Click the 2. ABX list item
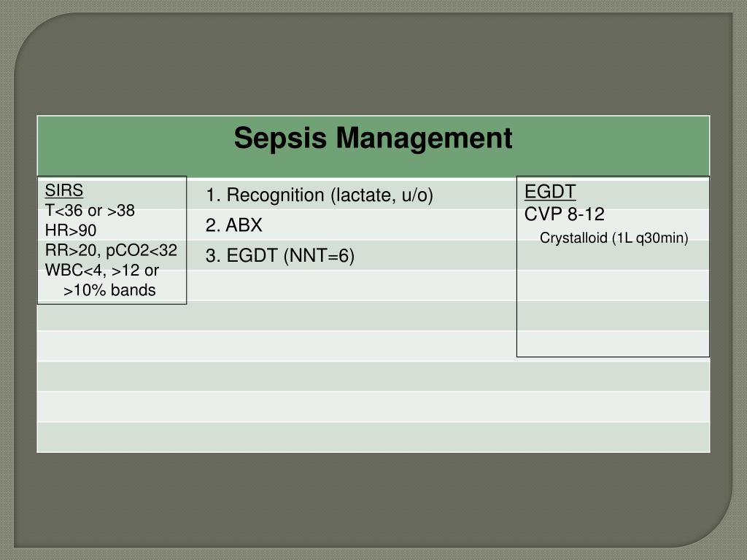Viewport: 747px width, 560px height. point(234,225)
